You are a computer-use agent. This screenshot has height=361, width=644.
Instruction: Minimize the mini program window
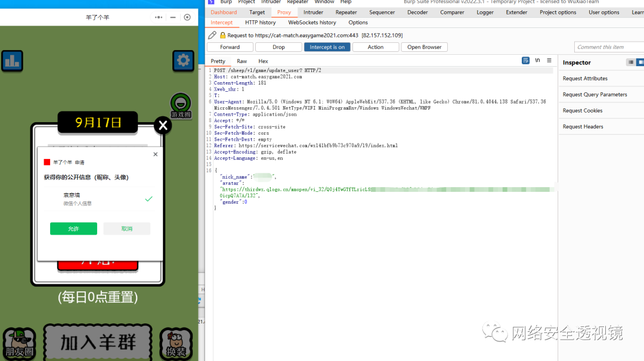[173, 17]
